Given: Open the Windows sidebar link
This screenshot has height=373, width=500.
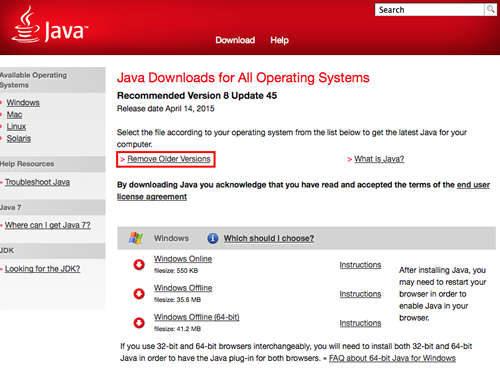Looking at the screenshot, I should click(x=23, y=102).
